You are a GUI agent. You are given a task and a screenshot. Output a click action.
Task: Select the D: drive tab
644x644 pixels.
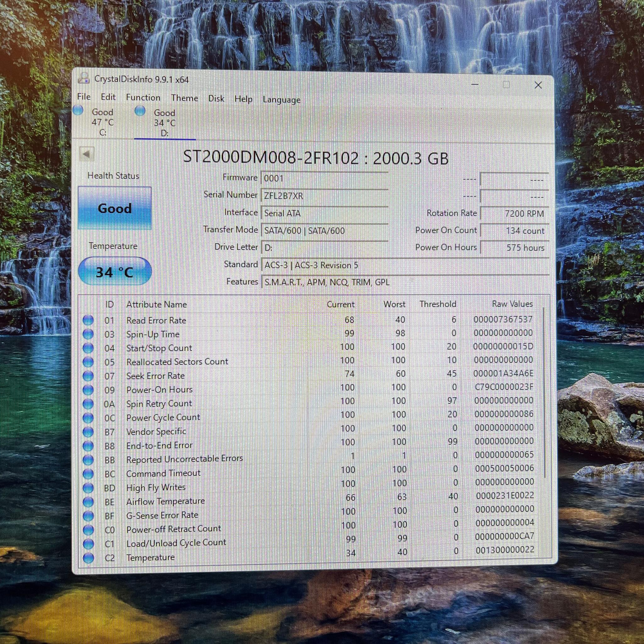(165, 123)
